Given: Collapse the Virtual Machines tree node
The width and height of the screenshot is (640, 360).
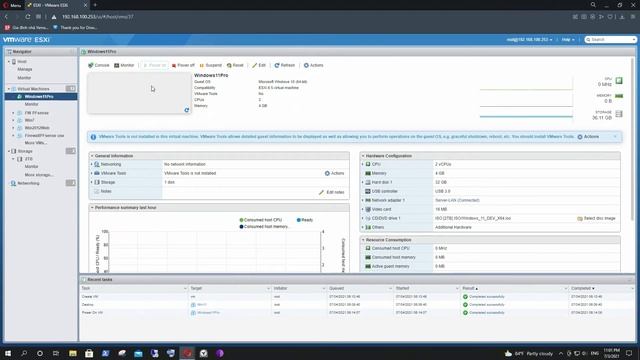Looking at the screenshot, I should click(9, 89).
